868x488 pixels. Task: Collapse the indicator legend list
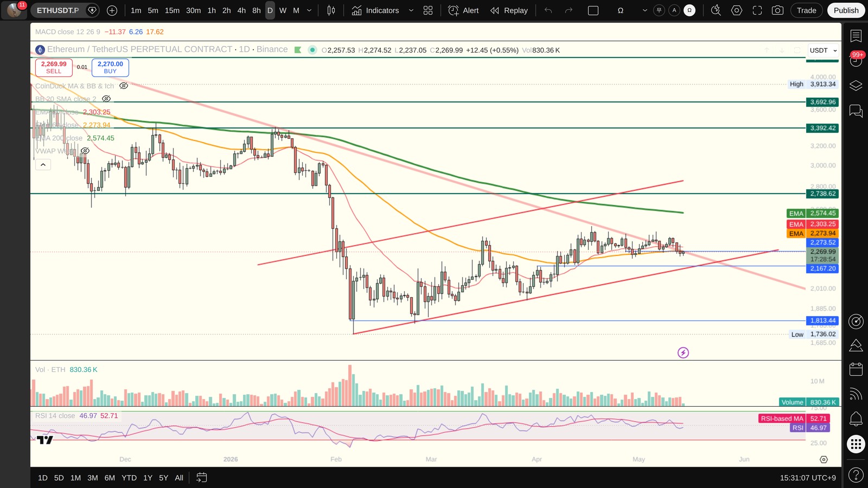point(43,164)
